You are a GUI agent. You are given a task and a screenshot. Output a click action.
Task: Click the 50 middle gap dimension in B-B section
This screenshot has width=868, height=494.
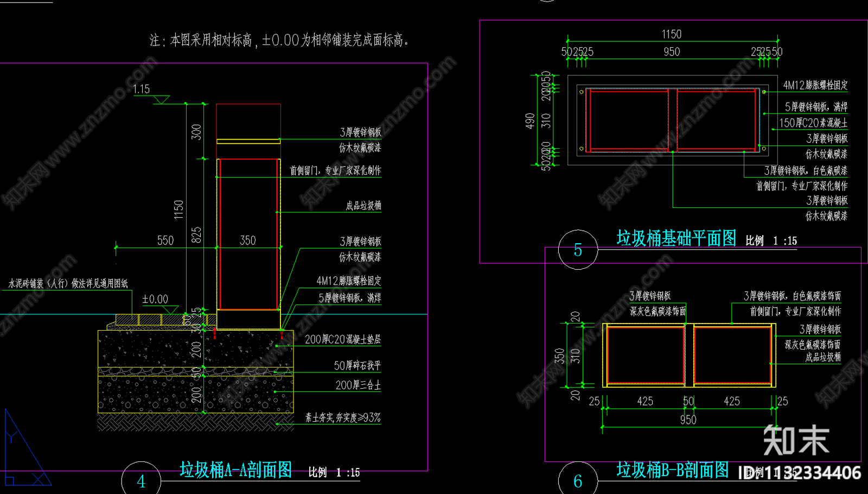click(x=688, y=401)
